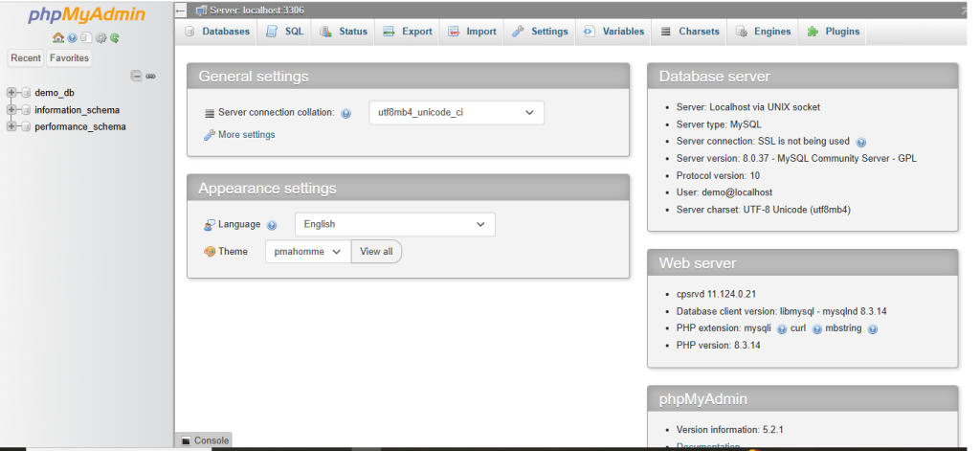980x451 pixels.
Task: Open help icon right after mbstring
Action: (x=873, y=329)
